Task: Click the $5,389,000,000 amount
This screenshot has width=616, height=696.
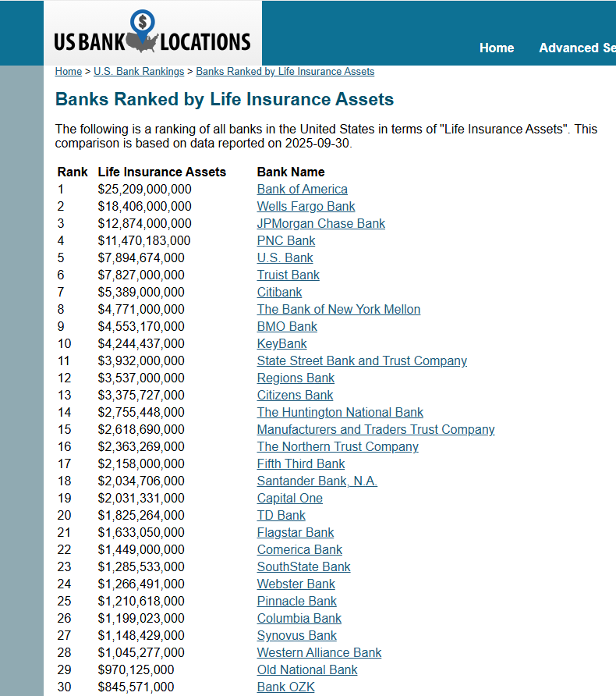Action: click(x=141, y=292)
